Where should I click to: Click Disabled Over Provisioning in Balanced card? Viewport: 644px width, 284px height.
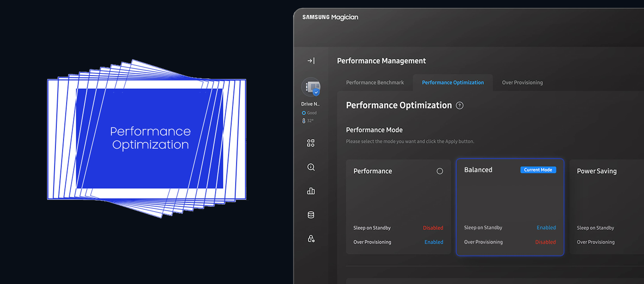point(545,242)
